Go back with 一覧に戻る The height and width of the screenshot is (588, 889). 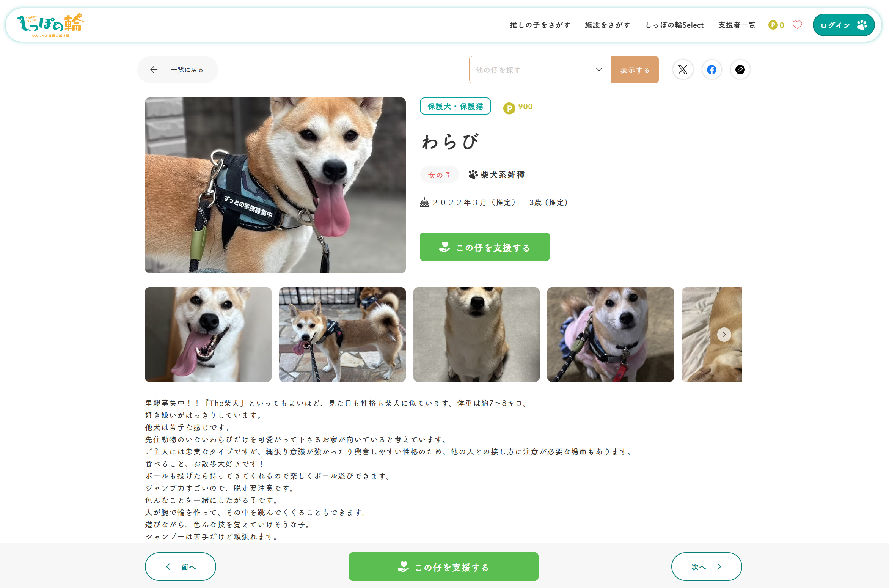(177, 70)
